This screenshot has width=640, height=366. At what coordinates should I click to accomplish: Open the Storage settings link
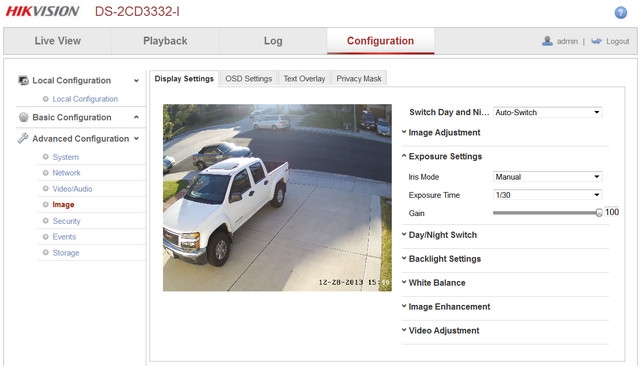point(66,253)
